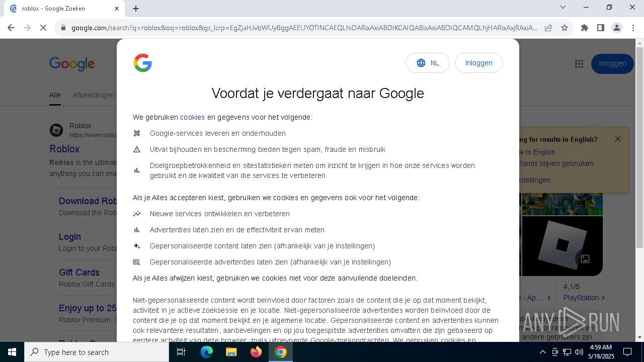Screen dimensions: 644x362
Task: View site information via the padlock icon
Action: point(63,28)
